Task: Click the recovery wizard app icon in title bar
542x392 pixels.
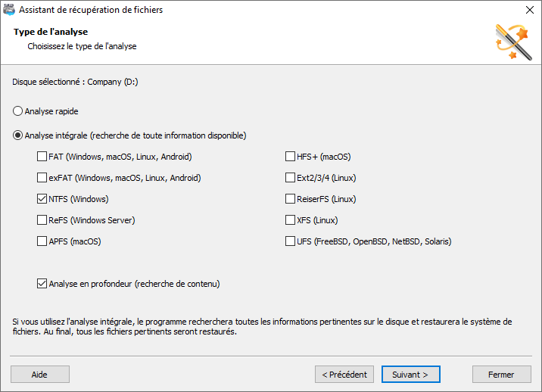Action: (9, 10)
